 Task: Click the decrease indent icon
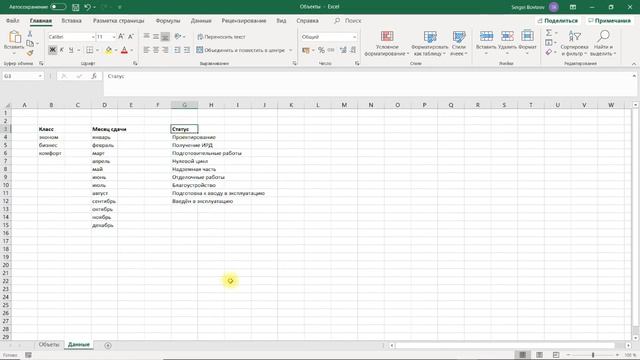pos(177,50)
